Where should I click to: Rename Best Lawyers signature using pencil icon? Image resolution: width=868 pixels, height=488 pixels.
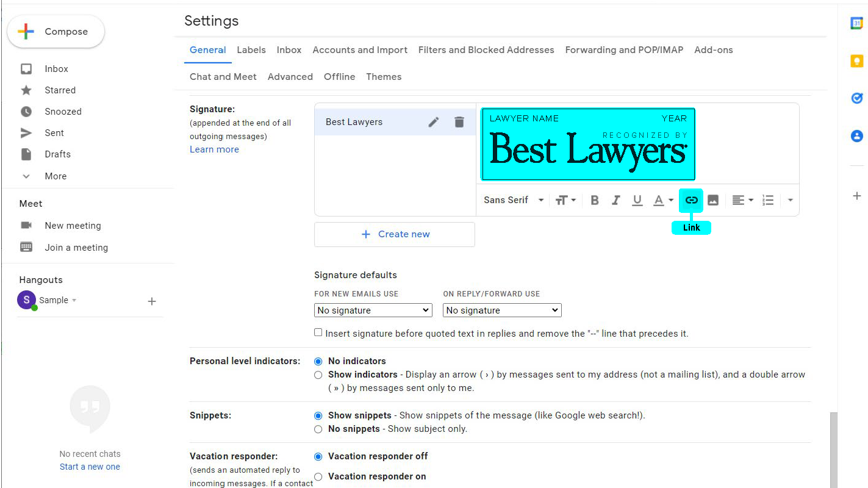click(434, 122)
